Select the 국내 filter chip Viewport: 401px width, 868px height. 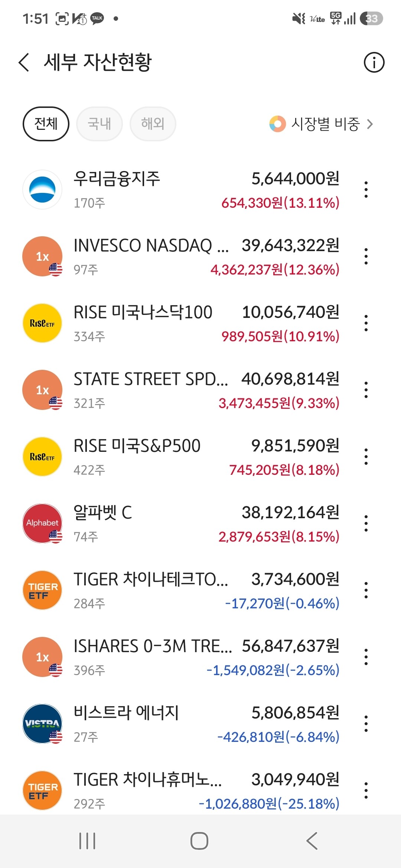click(100, 124)
